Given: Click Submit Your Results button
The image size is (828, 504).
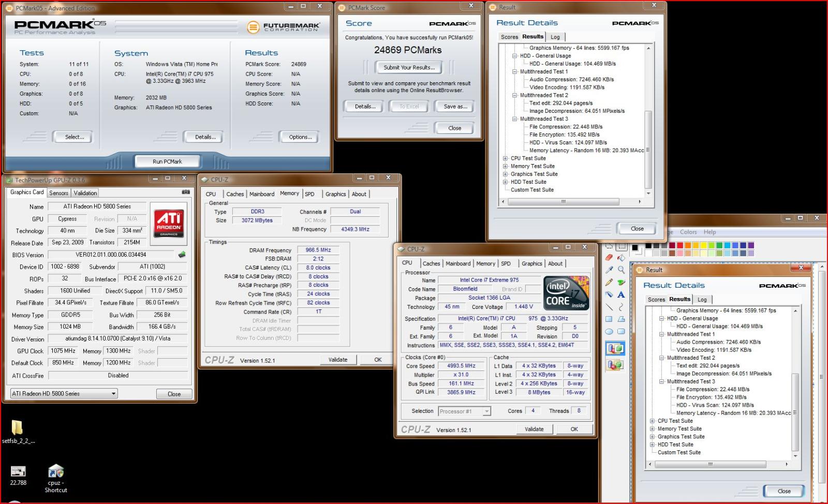Looking at the screenshot, I should (x=409, y=67).
